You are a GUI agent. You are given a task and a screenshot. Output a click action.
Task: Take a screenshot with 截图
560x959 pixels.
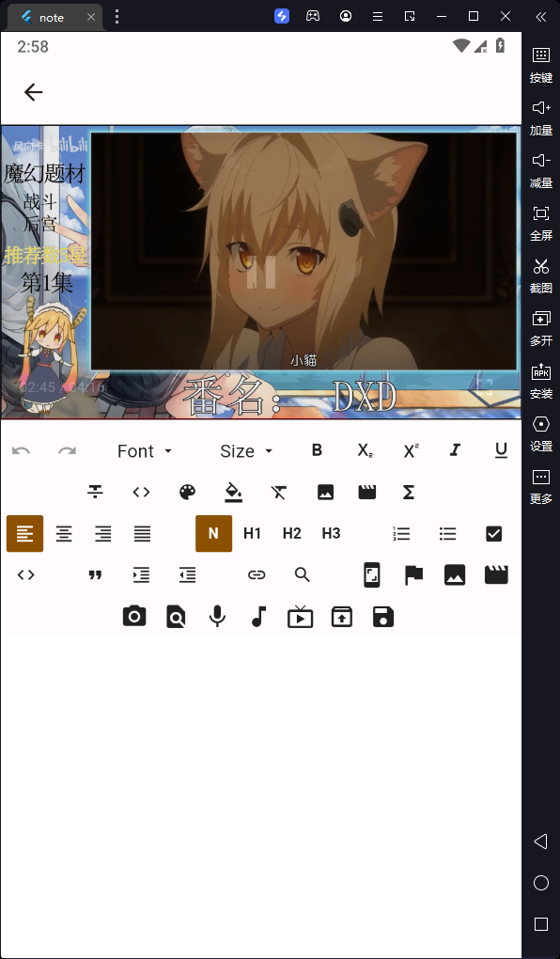pyautogui.click(x=541, y=275)
